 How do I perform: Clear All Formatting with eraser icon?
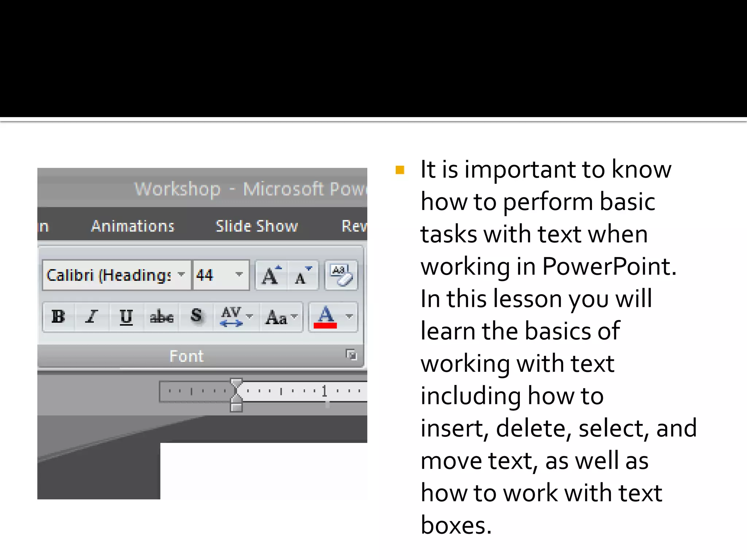click(341, 276)
